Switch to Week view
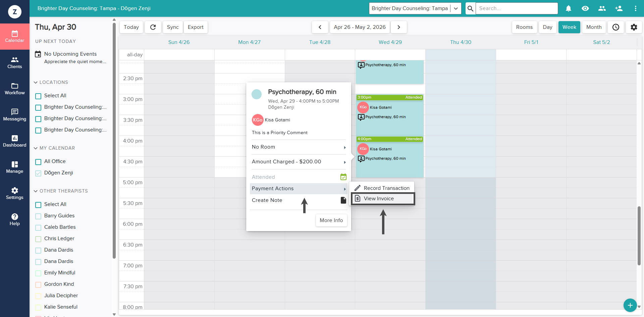 click(569, 27)
